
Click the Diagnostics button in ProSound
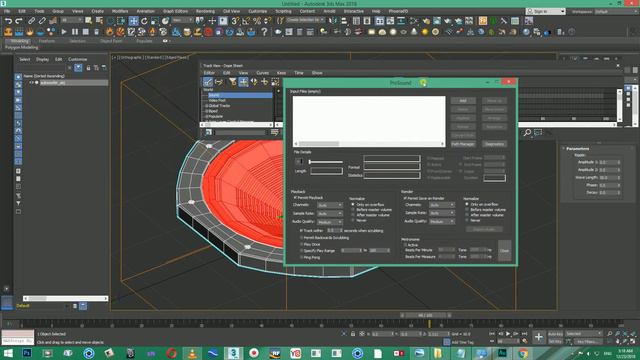[494, 144]
